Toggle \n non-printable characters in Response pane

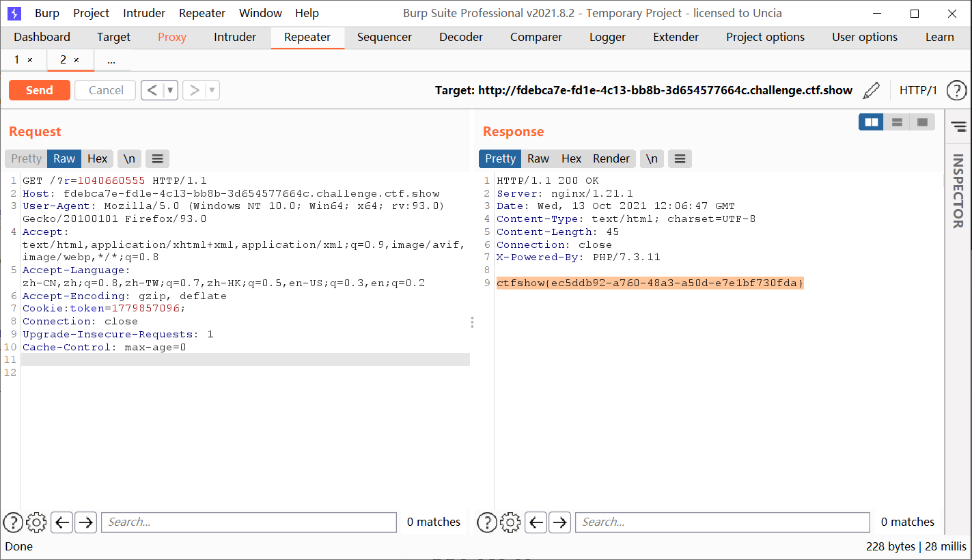[652, 158]
